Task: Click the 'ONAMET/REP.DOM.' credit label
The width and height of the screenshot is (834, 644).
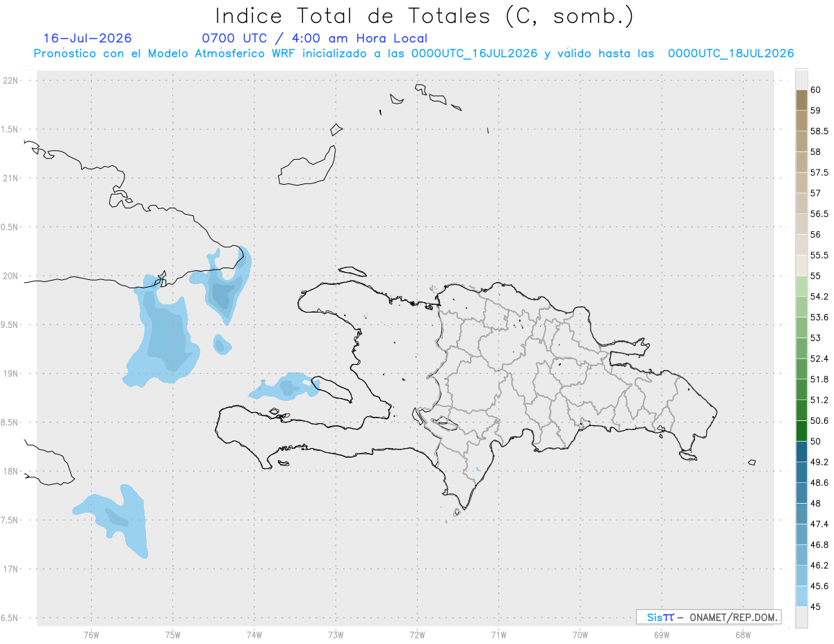Action: [x=733, y=617]
